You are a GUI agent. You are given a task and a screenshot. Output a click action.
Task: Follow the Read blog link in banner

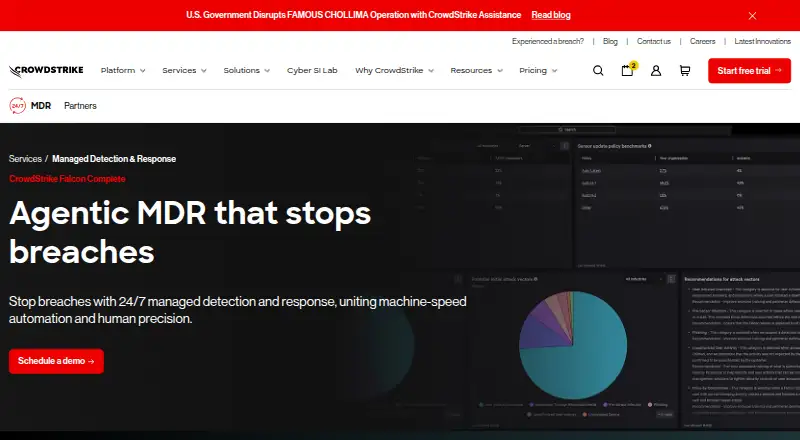(x=551, y=15)
